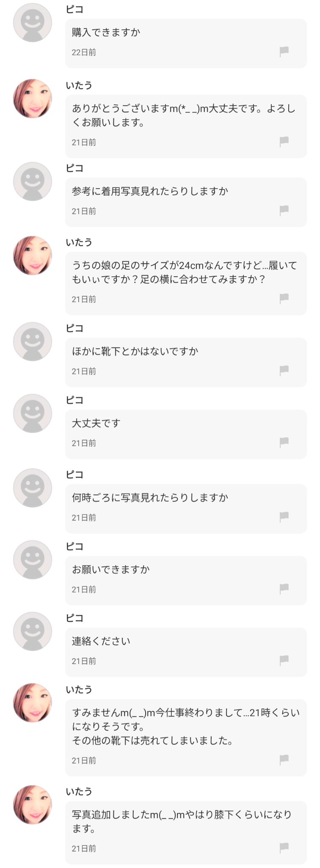Screen dimensions: 320x868
Task: Flag the comment '大丈夫です'
Action: (284, 442)
